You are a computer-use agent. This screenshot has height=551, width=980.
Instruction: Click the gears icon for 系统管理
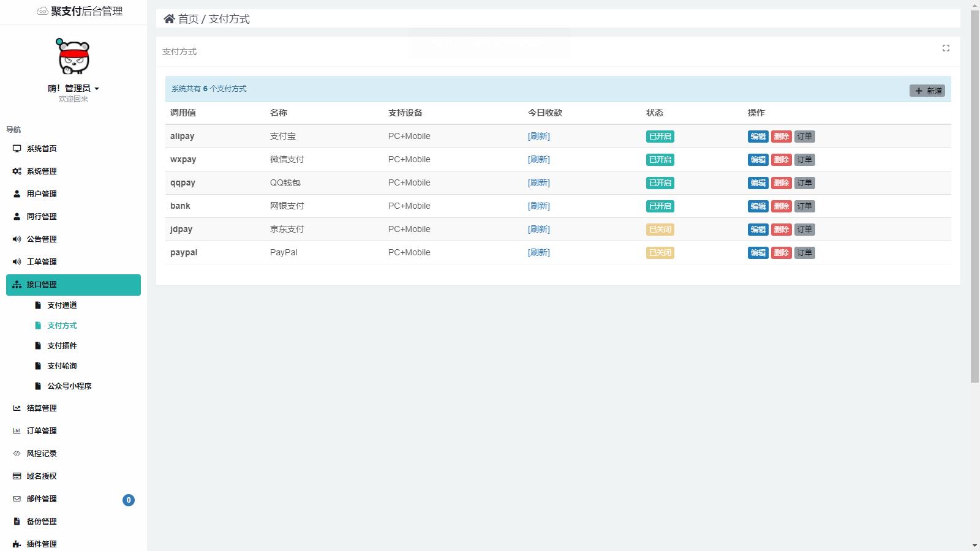coord(17,171)
